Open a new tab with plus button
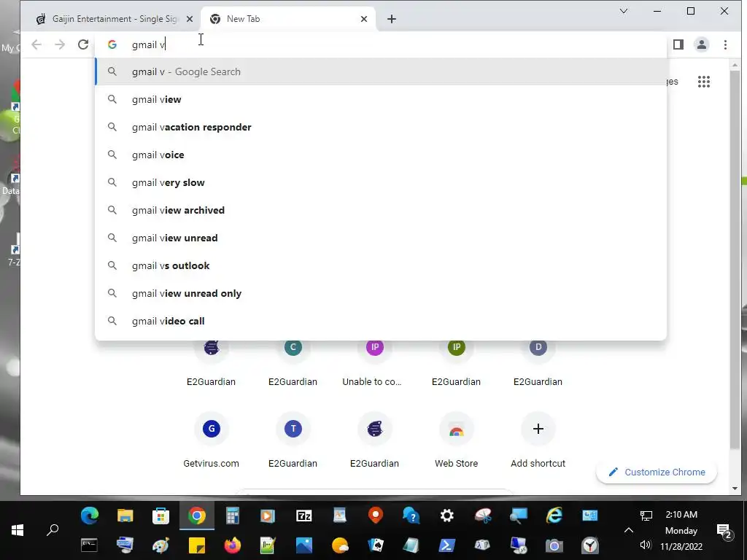Image resolution: width=747 pixels, height=560 pixels. point(392,19)
